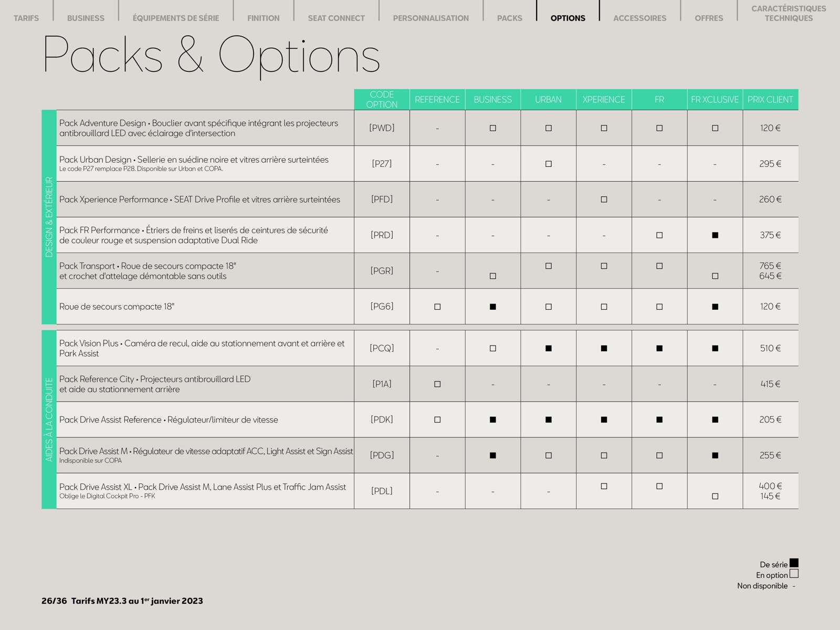Viewport: 840px width, 630px height.
Task: Select the [P27] option code
Action: (x=382, y=163)
